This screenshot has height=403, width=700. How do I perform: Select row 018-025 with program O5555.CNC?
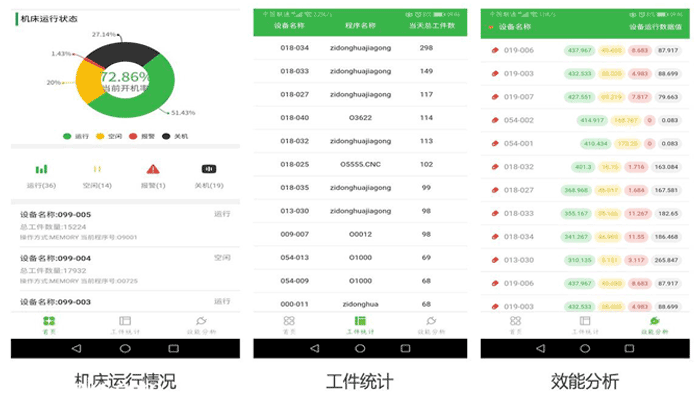pos(360,164)
